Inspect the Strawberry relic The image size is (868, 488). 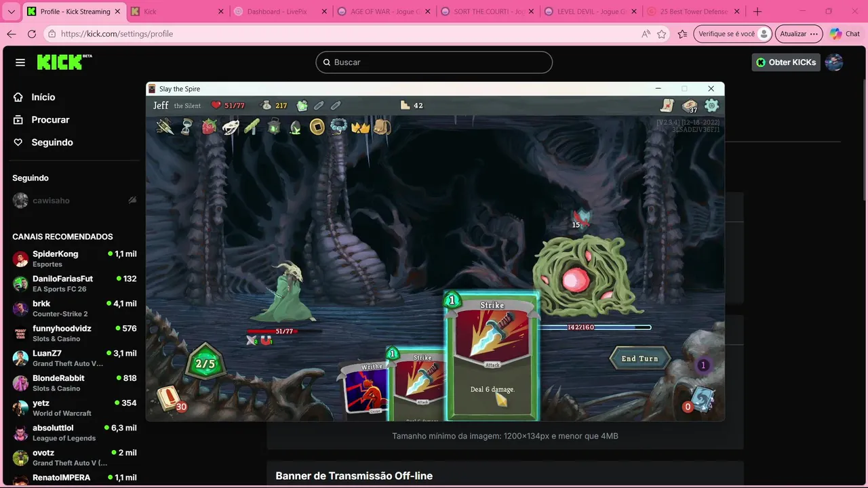pyautogui.click(x=209, y=127)
